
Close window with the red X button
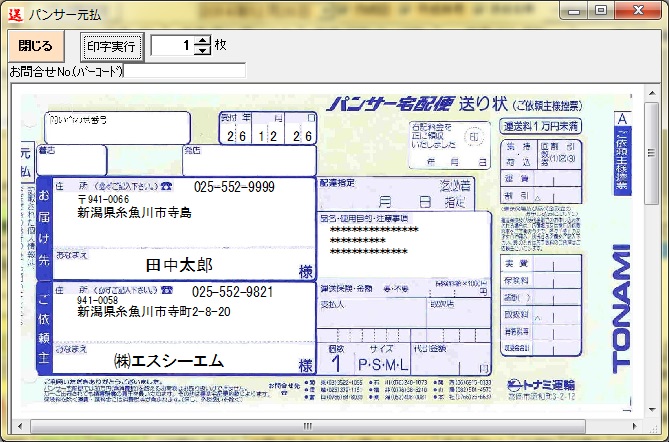coord(638,10)
